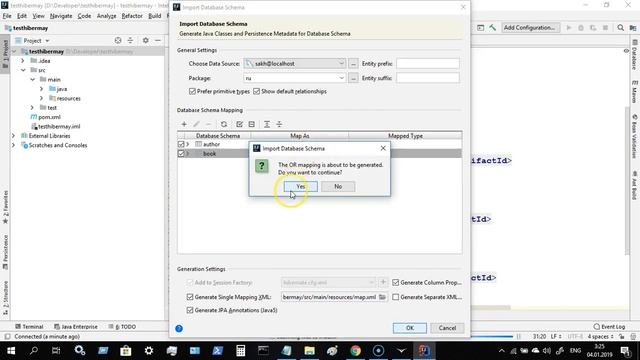Click OK in Import Database Schema dialog
The height and width of the screenshot is (360, 640).
point(410,328)
